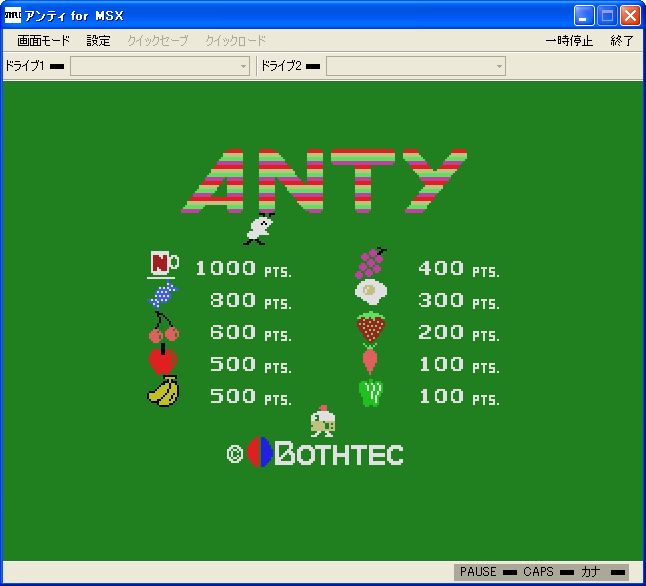This screenshot has width=646, height=586.
Task: Click the red and blue Bothtec logo
Action: click(260, 452)
